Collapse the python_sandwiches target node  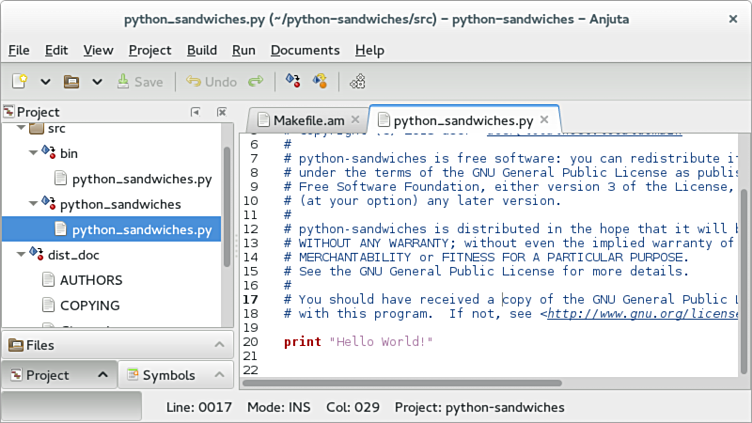(32, 204)
